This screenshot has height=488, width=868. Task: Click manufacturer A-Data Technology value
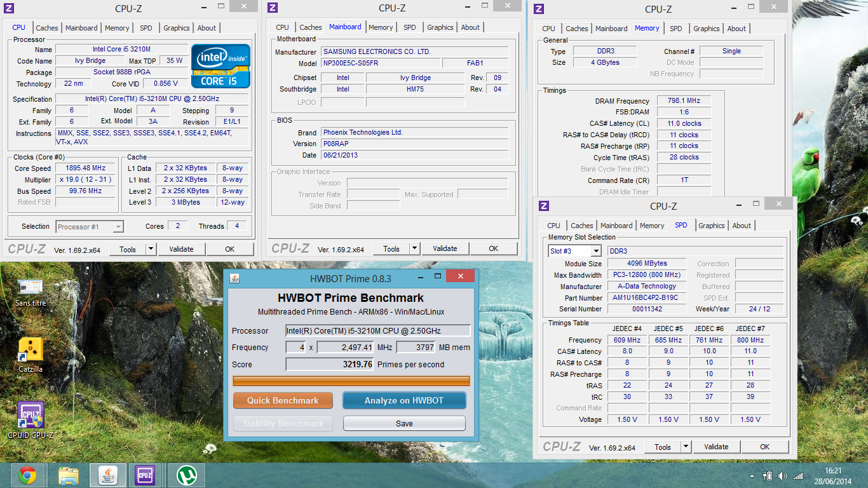click(646, 286)
